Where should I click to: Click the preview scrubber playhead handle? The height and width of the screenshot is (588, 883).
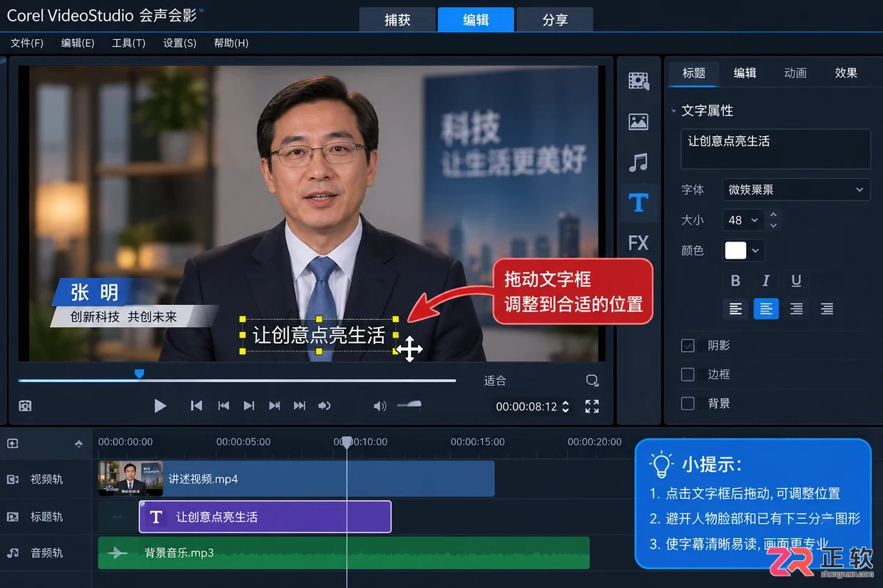[x=139, y=373]
